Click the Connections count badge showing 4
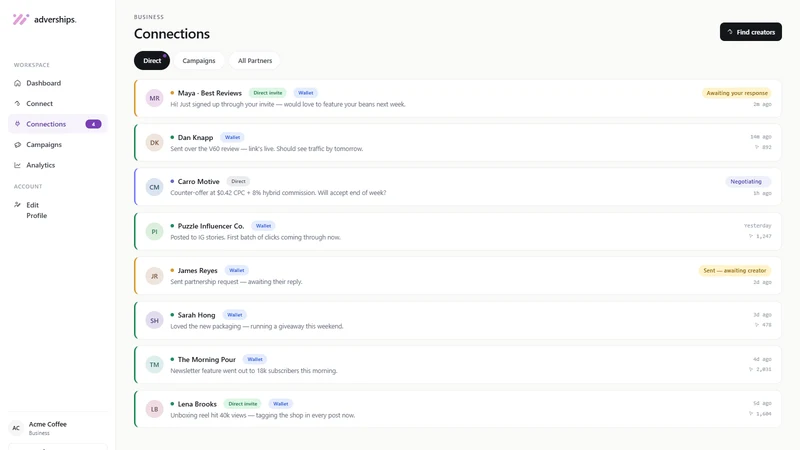This screenshot has width=800, height=450. coord(93,124)
